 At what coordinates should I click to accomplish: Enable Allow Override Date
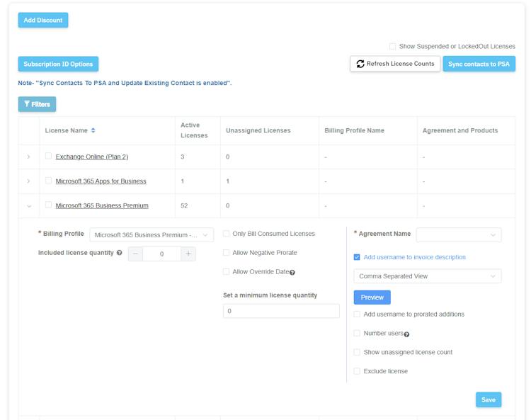pyautogui.click(x=227, y=272)
